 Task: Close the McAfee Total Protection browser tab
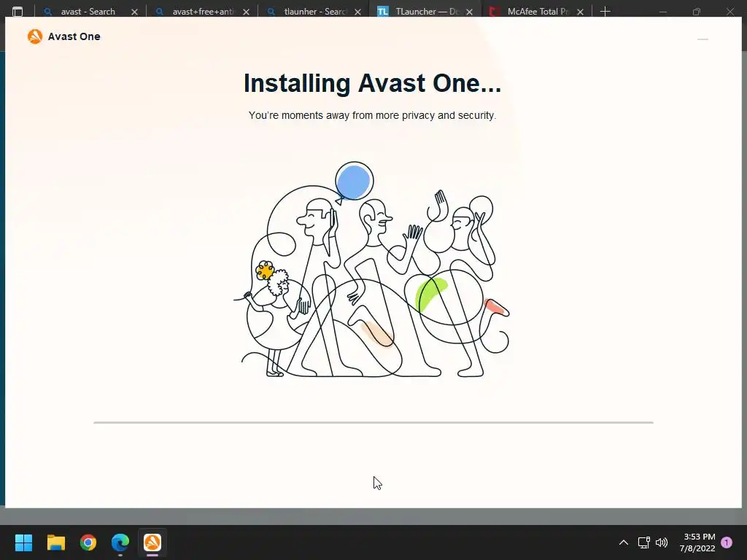(580, 12)
